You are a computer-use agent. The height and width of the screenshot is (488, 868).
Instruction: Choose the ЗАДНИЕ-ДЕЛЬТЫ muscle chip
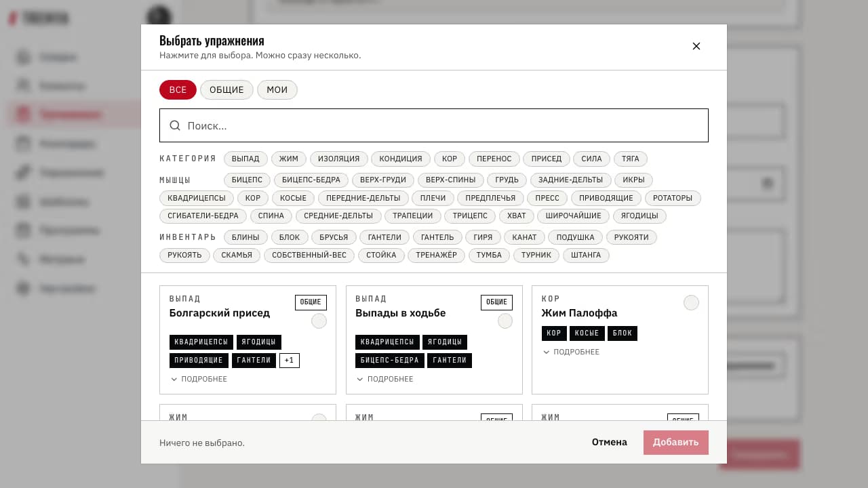pos(570,180)
